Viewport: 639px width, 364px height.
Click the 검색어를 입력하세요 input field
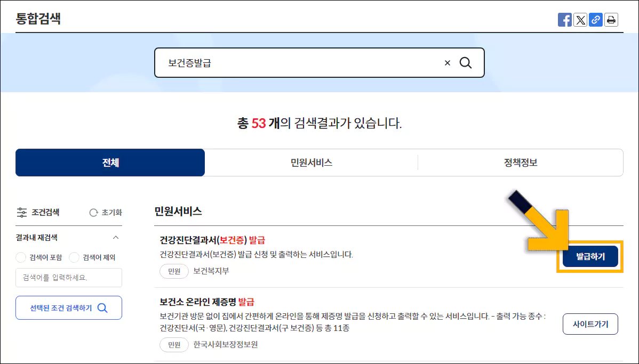(69, 278)
